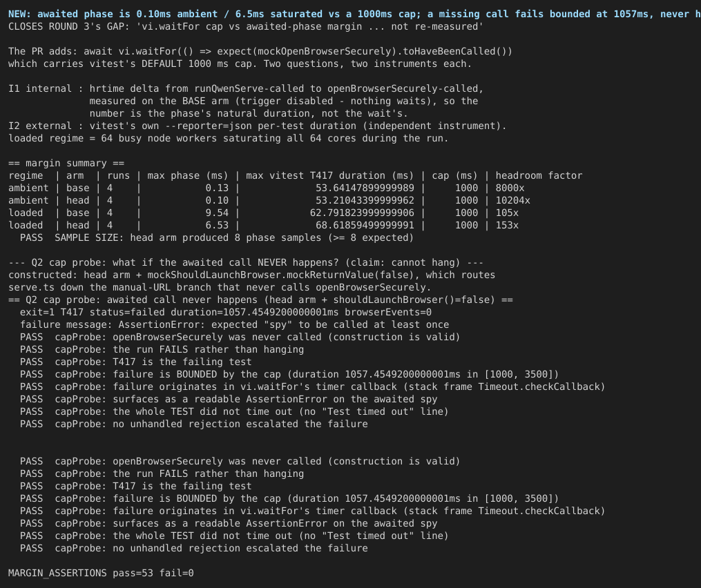Image resolution: width=701 pixels, height=588 pixels.
Task: Click the 'await vi.waitFor' code line
Action: 260,51
